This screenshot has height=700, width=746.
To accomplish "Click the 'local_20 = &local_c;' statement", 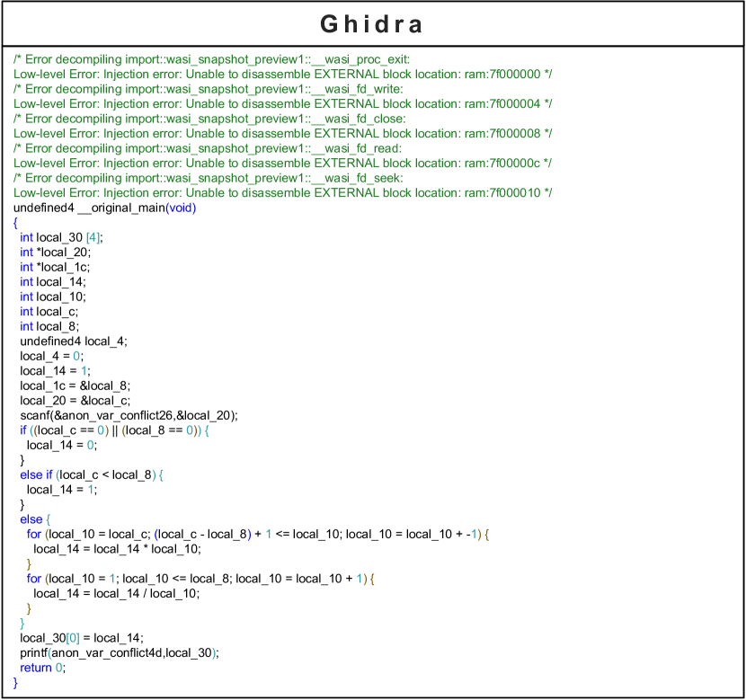I will (x=75, y=401).
